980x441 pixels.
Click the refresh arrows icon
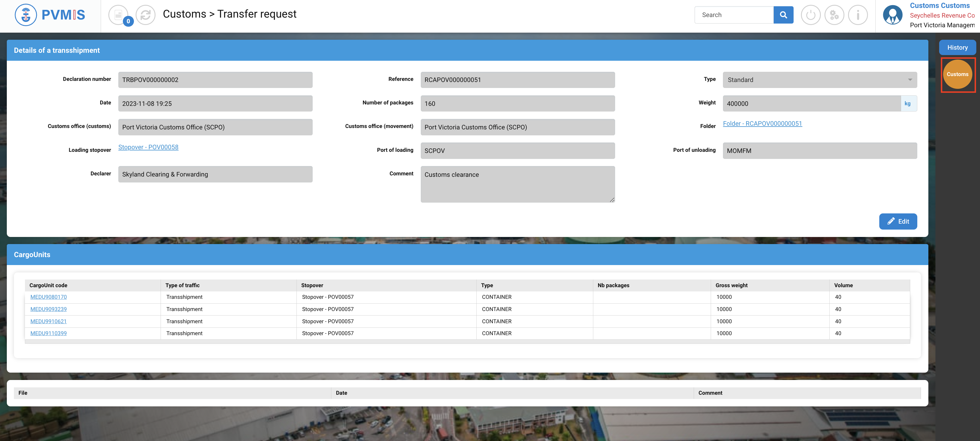[145, 15]
